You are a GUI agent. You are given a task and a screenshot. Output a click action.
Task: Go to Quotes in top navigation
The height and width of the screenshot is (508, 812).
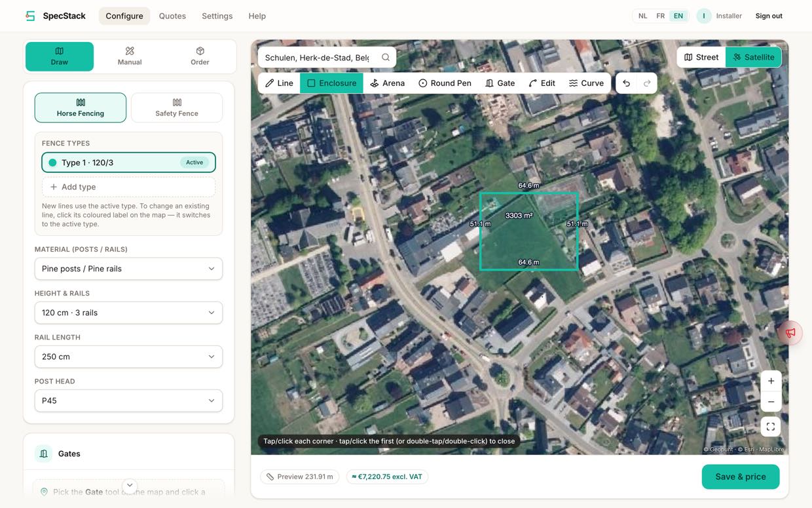pos(172,16)
